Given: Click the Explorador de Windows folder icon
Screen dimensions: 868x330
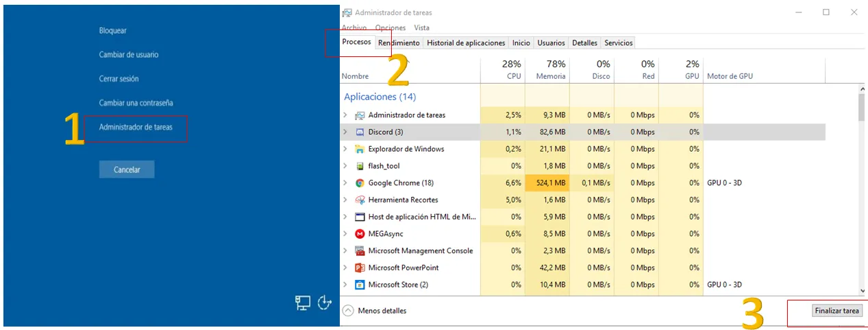Looking at the screenshot, I should click(x=360, y=149).
